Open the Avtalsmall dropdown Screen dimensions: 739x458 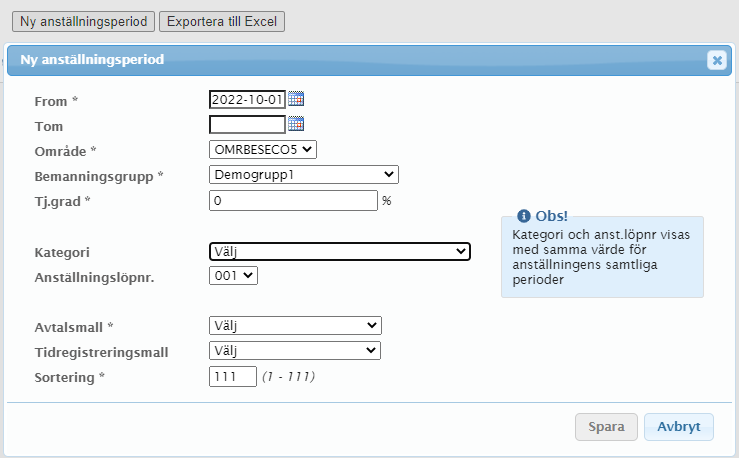295,326
